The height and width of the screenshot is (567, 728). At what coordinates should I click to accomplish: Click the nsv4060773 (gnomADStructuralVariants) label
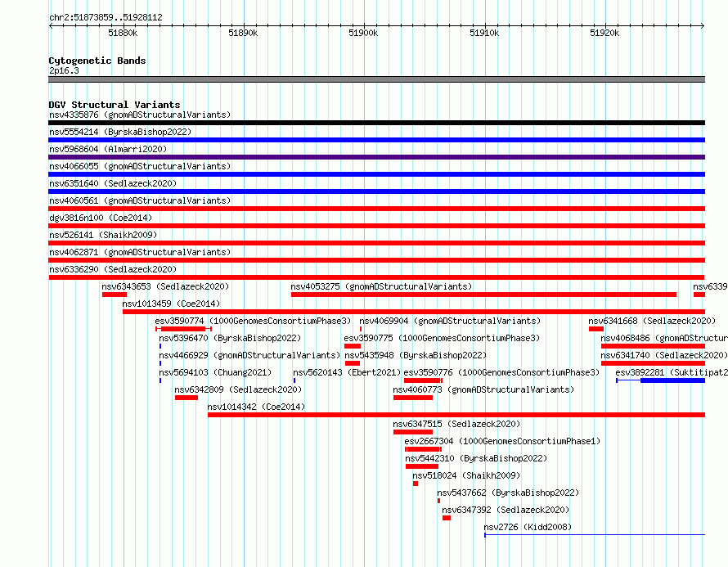[x=483, y=389]
